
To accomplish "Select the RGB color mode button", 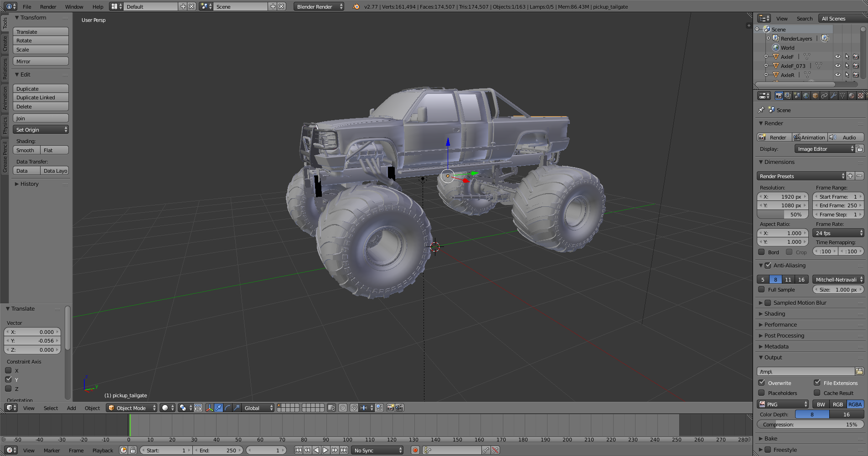I will pyautogui.click(x=838, y=404).
